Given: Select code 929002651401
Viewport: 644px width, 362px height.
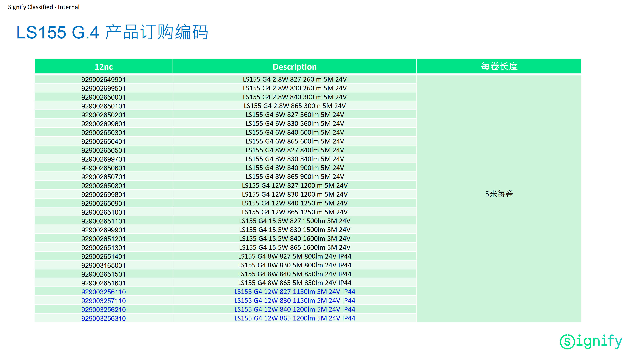Looking at the screenshot, I should click(x=103, y=257).
